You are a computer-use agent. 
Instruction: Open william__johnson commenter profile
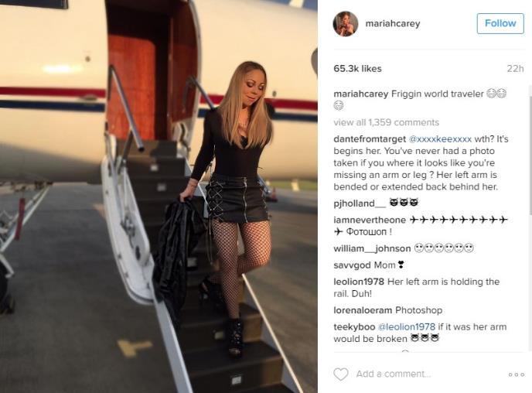click(x=372, y=248)
